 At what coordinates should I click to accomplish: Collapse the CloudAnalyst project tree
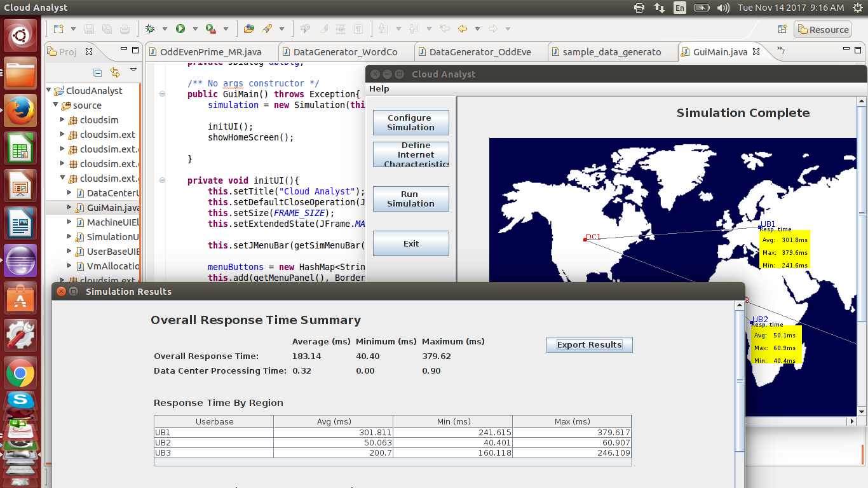pos(49,90)
